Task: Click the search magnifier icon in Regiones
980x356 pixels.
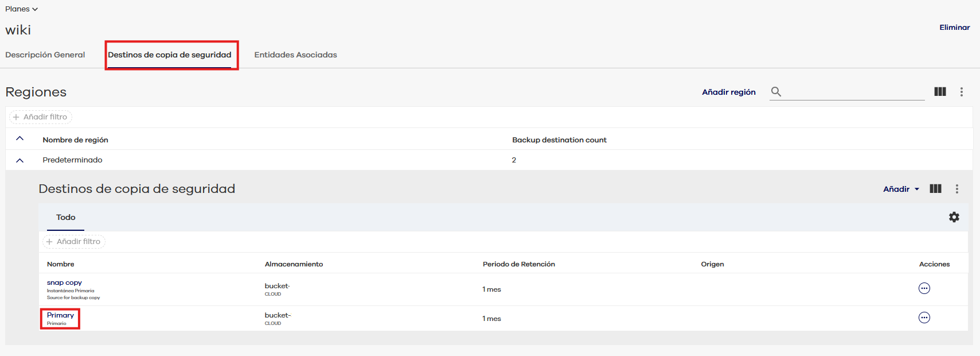Action: click(x=776, y=92)
